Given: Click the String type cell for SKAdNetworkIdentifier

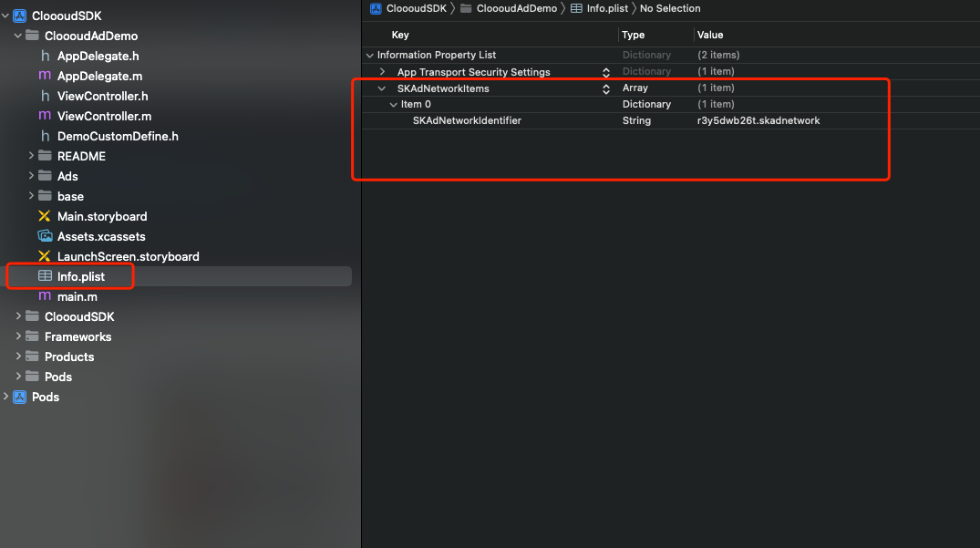Looking at the screenshot, I should pyautogui.click(x=636, y=120).
